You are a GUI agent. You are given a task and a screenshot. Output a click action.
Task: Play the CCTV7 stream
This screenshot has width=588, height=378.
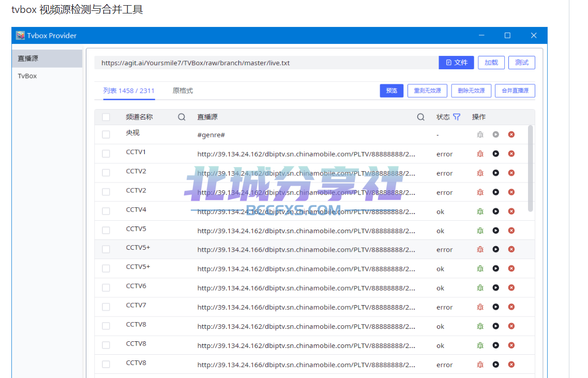tap(496, 307)
